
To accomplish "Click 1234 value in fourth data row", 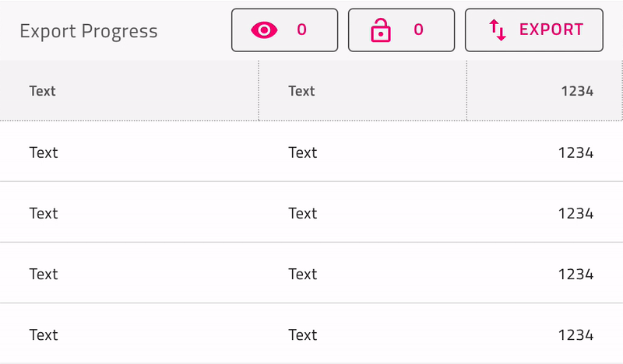I will tap(575, 334).
